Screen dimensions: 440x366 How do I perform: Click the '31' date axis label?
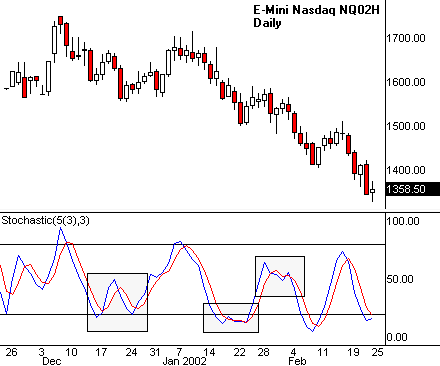(155, 352)
